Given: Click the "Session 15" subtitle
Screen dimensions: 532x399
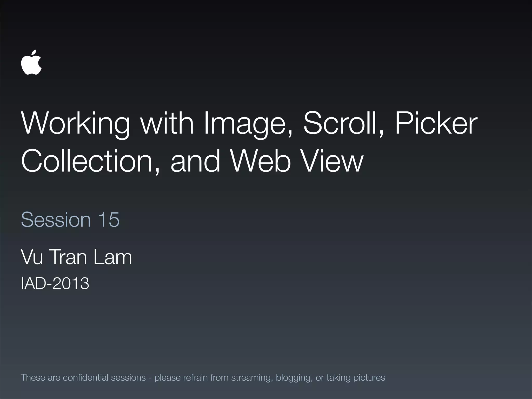Looking at the screenshot, I should 70,220.
